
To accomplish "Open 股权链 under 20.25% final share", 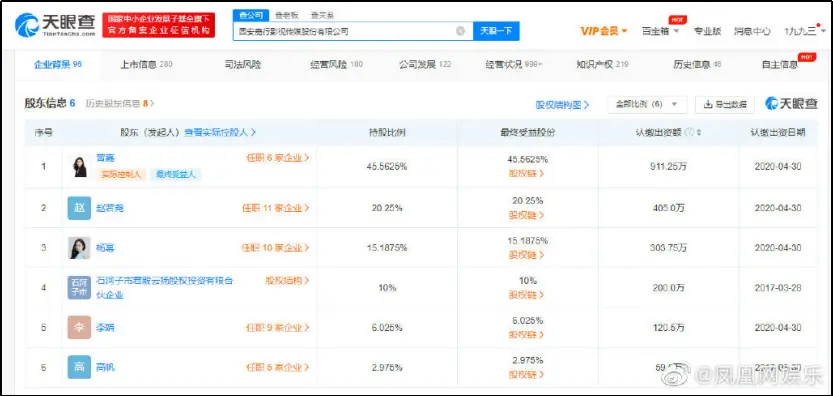I will [526, 215].
